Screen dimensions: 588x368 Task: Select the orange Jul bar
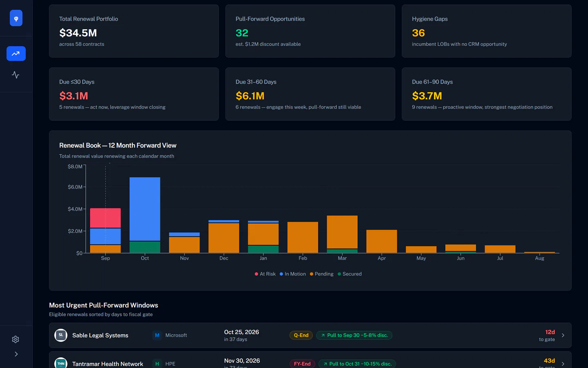500,249
